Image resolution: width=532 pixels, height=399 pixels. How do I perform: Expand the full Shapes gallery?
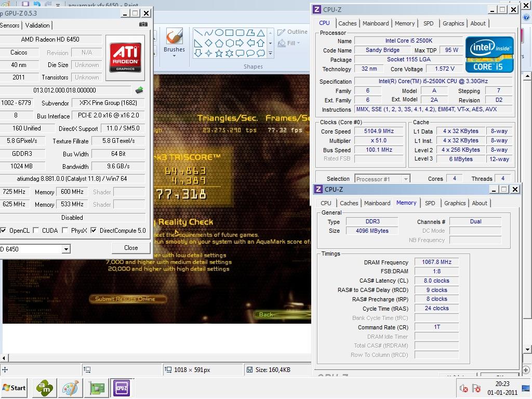270,54
